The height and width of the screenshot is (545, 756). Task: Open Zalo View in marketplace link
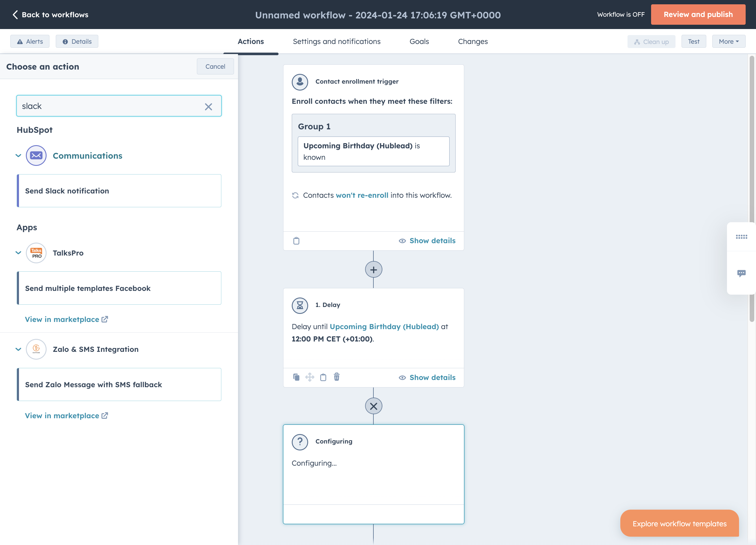pos(66,416)
